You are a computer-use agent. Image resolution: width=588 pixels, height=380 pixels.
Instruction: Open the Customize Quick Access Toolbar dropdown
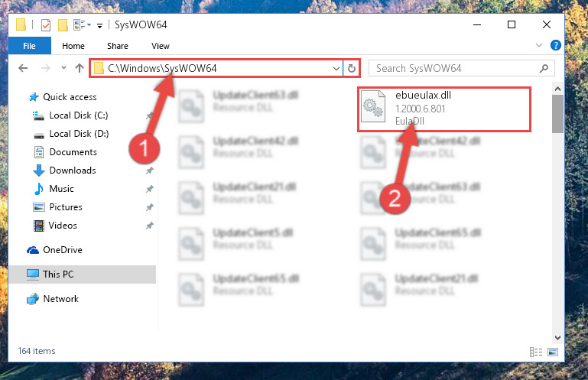point(99,25)
